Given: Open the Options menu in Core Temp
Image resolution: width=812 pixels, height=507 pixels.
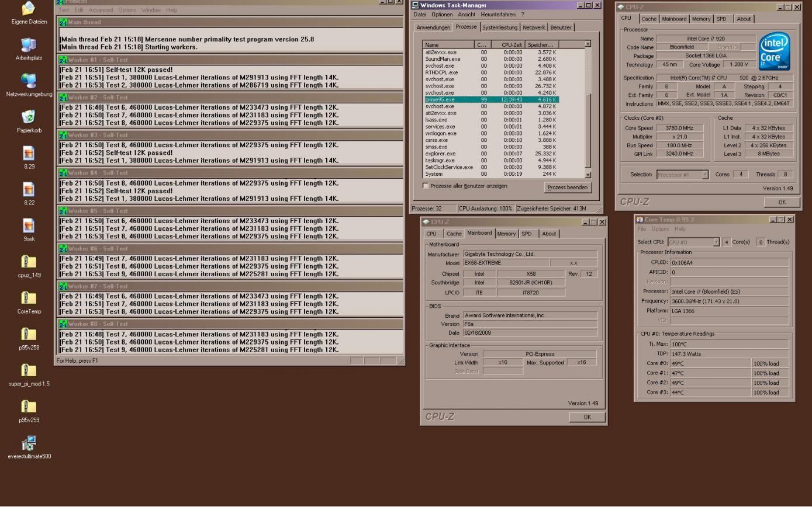Looking at the screenshot, I should tap(660, 229).
